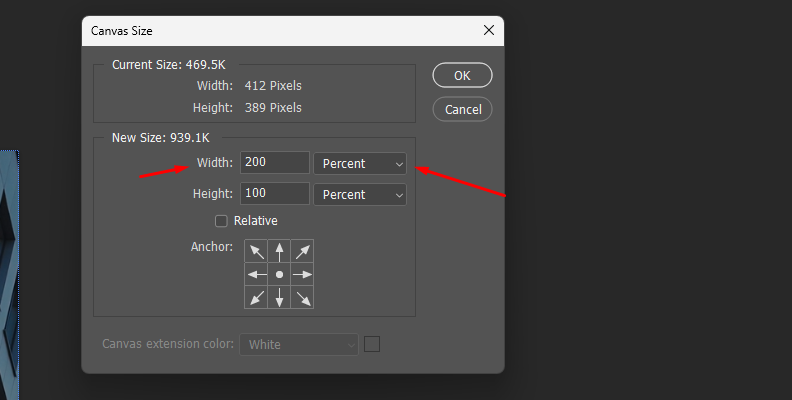Set anchor to middle-right arrow
The image size is (792, 400).
tap(302, 274)
